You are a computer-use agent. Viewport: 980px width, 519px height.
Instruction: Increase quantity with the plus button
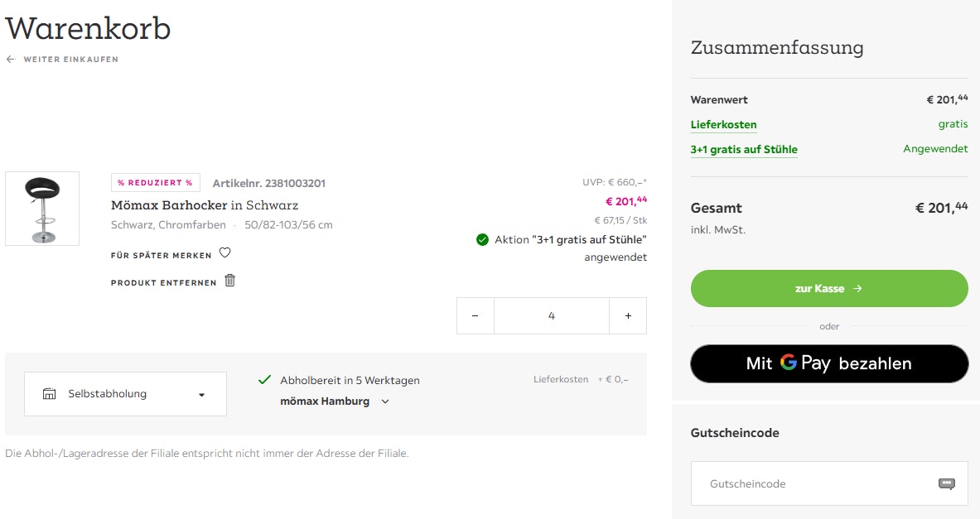pos(628,315)
